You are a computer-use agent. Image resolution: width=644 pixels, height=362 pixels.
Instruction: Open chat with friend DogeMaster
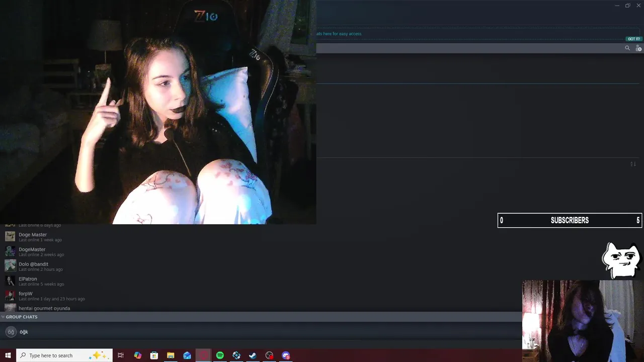click(32, 249)
